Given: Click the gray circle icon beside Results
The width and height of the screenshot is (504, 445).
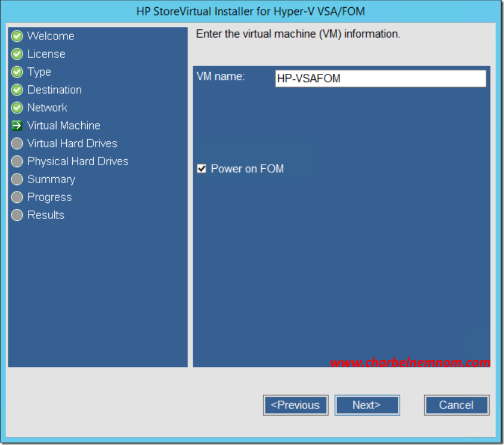Looking at the screenshot, I should [x=17, y=215].
